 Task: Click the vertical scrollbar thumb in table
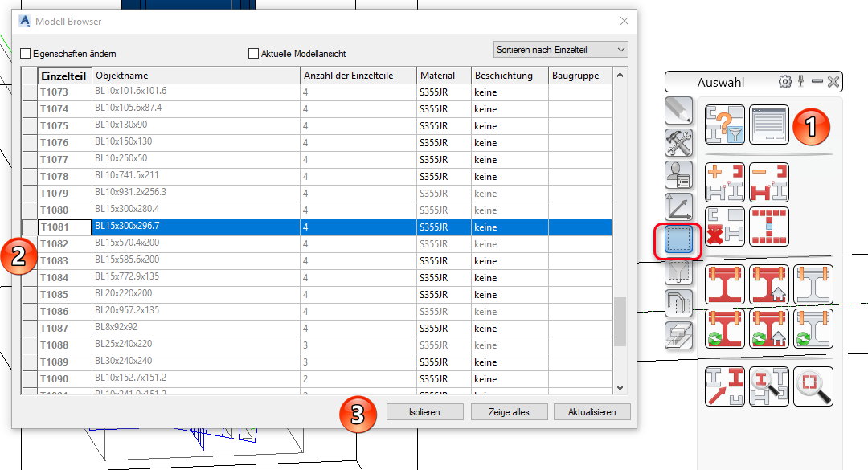click(x=620, y=321)
